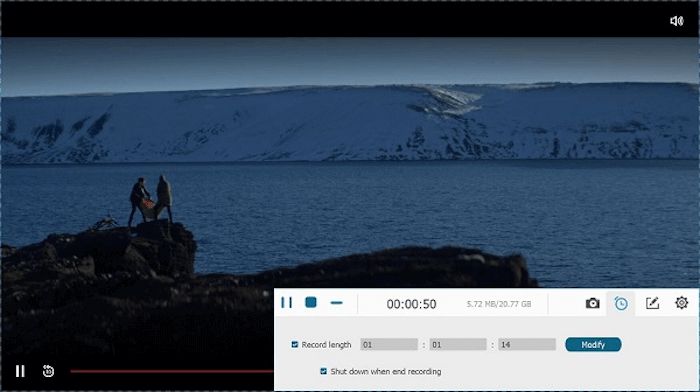Screen dimensions: 700x392
Task: Open recorder settings via the gear icon
Action: click(681, 303)
